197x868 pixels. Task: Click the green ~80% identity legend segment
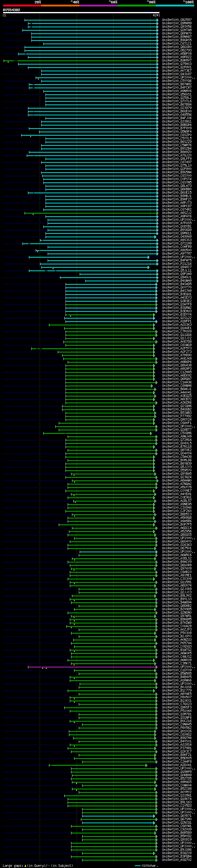[137, 6]
